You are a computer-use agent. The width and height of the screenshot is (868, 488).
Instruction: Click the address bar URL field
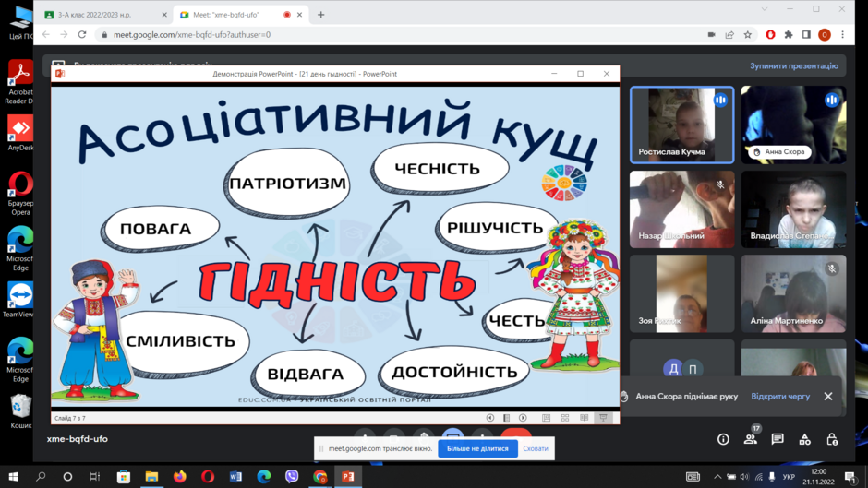[x=399, y=34]
